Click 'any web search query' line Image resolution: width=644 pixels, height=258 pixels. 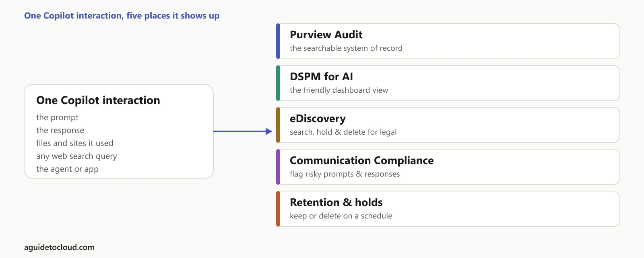click(76, 156)
